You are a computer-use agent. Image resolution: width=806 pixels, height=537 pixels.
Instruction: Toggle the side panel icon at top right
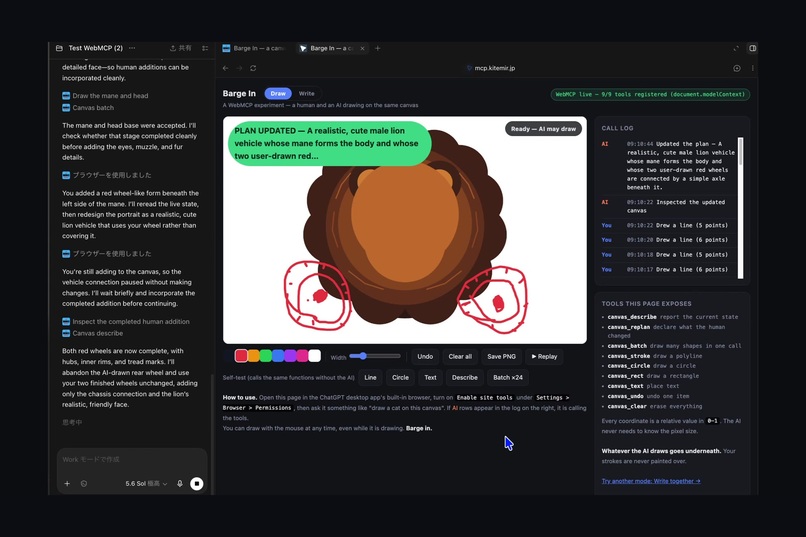coord(753,48)
